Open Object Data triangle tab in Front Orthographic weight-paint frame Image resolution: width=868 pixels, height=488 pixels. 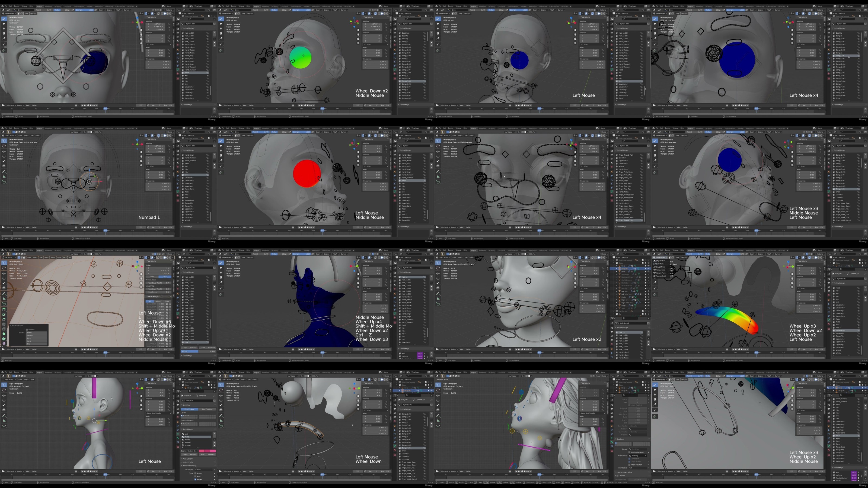coord(178,70)
